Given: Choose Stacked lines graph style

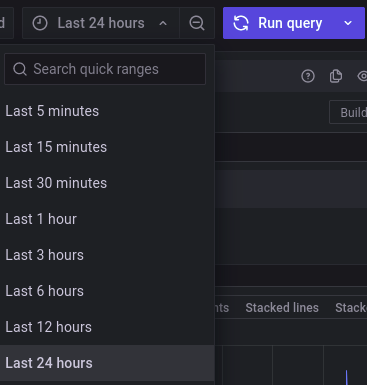Looking at the screenshot, I should [282, 308].
